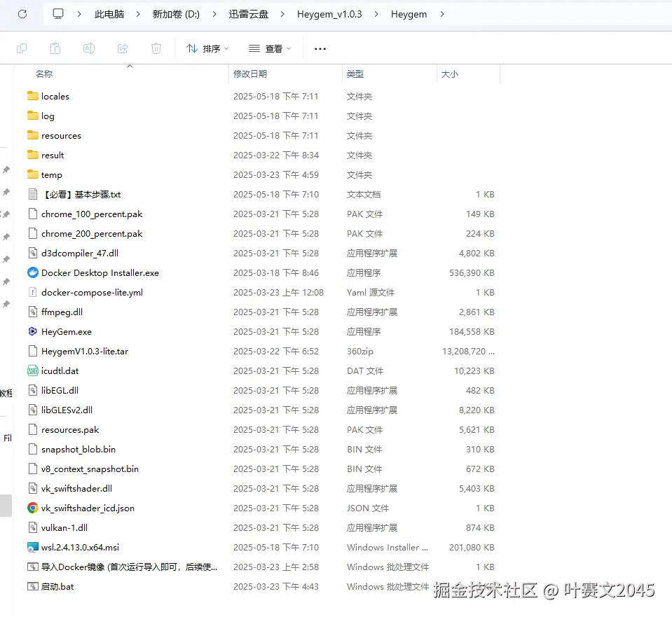The image size is (672, 617).
Task: Click the 536,390 KB size value
Action: (x=472, y=273)
